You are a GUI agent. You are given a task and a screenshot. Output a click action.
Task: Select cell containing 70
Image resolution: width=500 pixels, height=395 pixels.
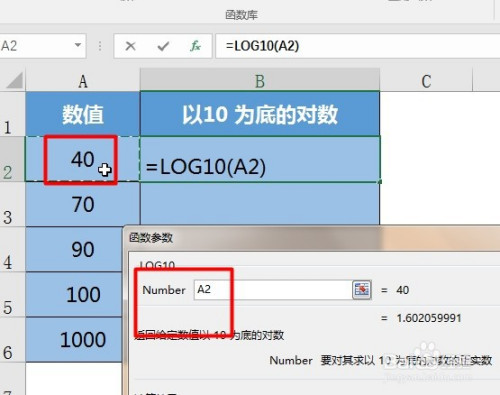coord(83,204)
